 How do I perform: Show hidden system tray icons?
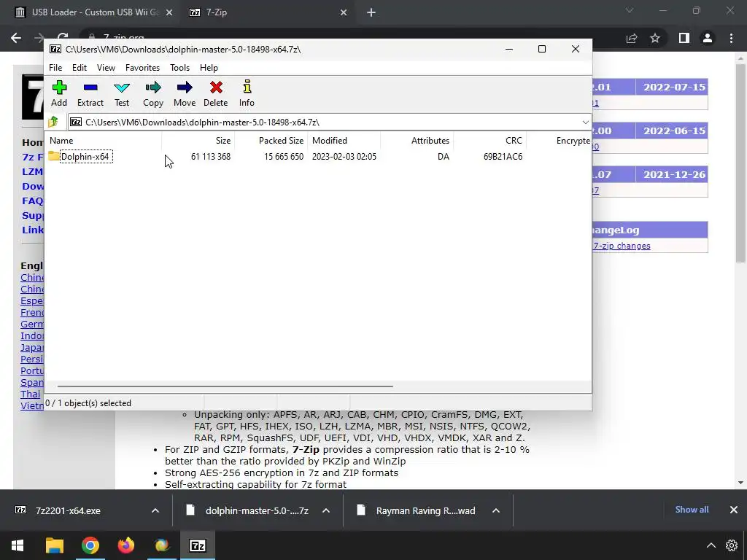click(711, 545)
